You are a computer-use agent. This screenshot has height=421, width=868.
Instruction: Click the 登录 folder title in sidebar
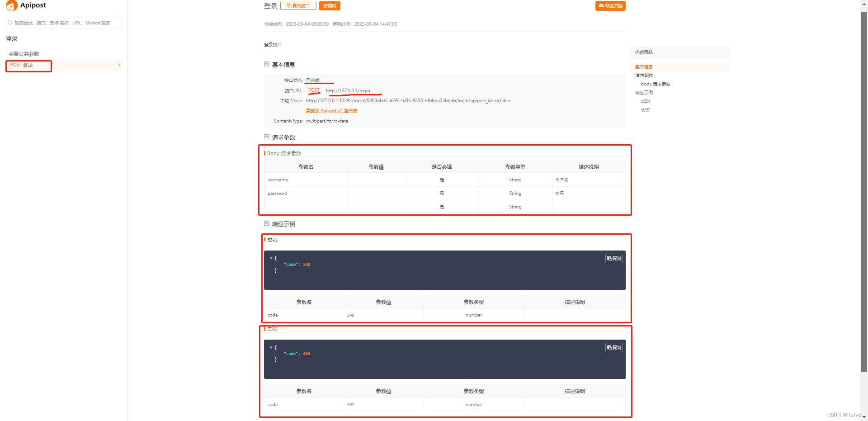(x=12, y=38)
